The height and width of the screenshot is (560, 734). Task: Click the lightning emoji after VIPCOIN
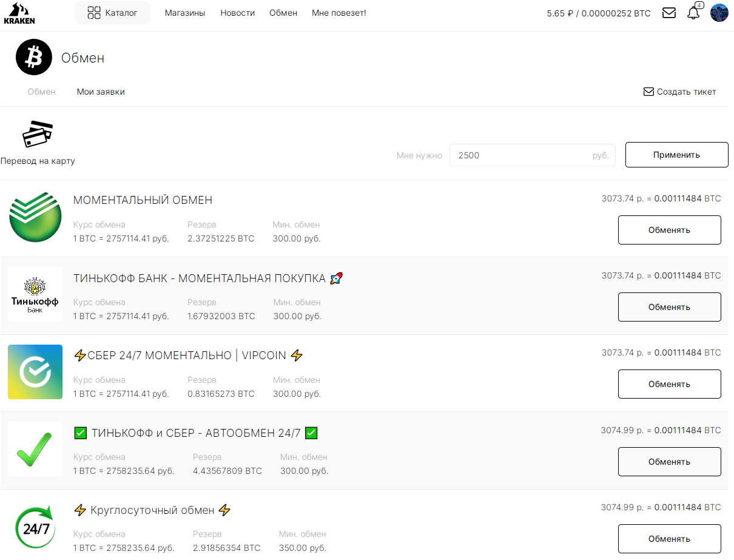click(x=296, y=356)
